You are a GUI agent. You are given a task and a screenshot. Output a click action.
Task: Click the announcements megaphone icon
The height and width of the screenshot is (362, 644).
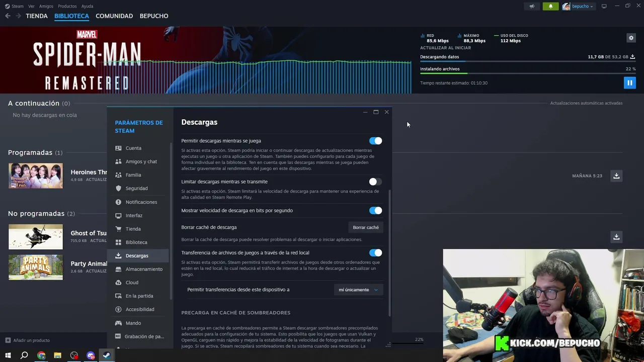532,6
